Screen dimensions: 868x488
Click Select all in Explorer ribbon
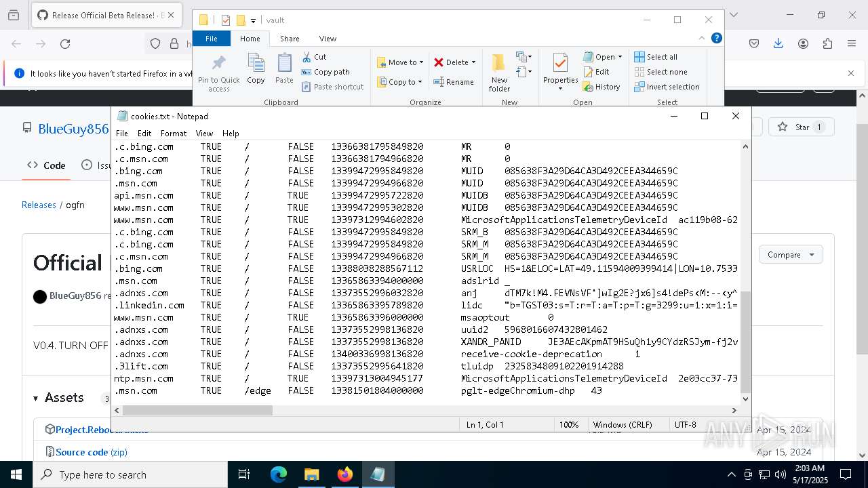click(x=656, y=57)
